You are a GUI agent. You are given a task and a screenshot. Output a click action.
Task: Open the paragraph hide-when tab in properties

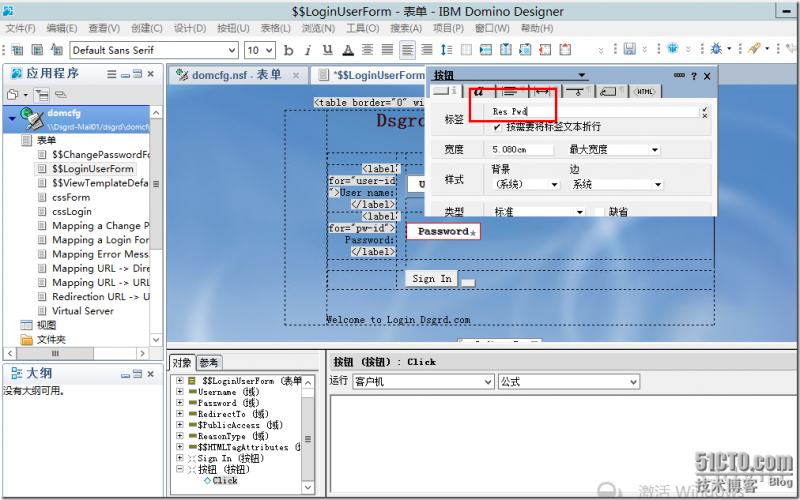578,92
